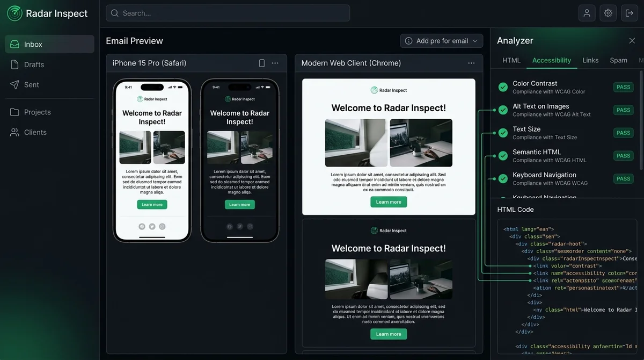Screen dimensions: 644x360
Task: Click the Color Contrast green check icon
Action: pos(503,87)
